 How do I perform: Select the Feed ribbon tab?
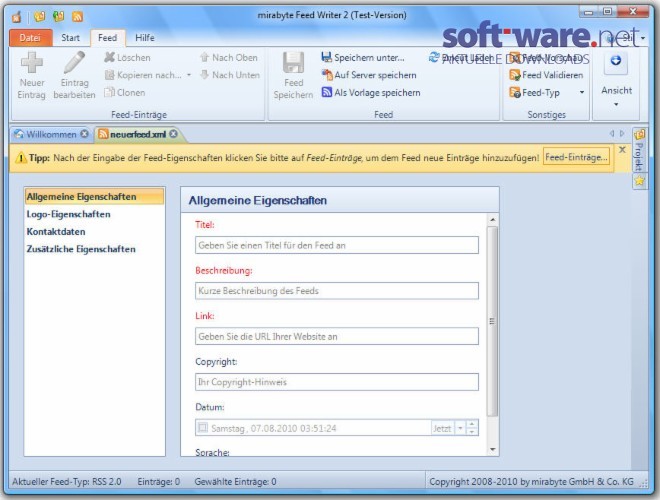[x=108, y=38]
